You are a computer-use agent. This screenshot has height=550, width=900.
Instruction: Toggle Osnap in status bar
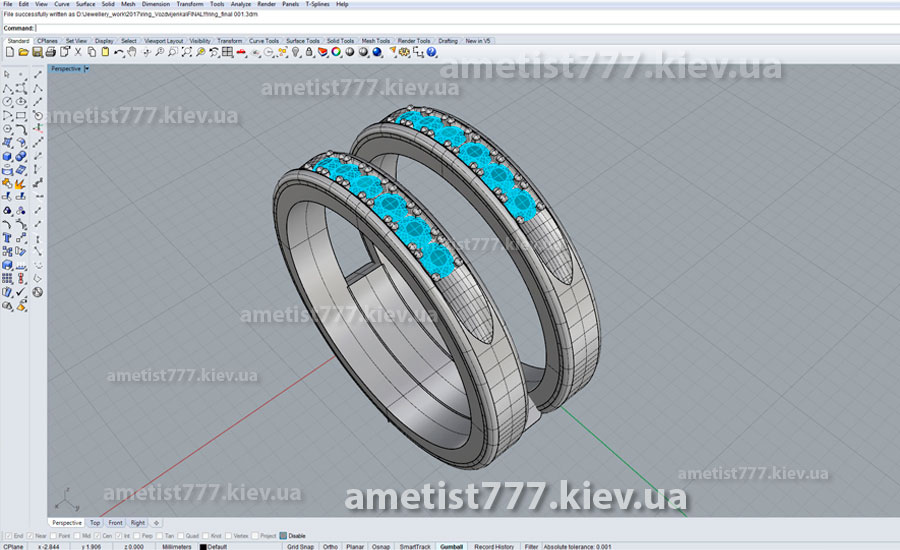[381, 547]
